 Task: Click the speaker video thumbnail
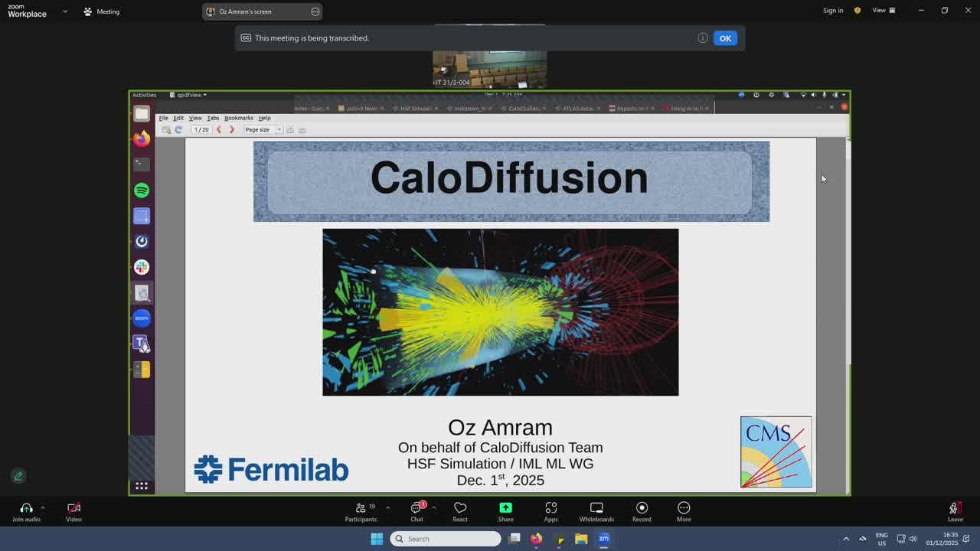coord(489,69)
